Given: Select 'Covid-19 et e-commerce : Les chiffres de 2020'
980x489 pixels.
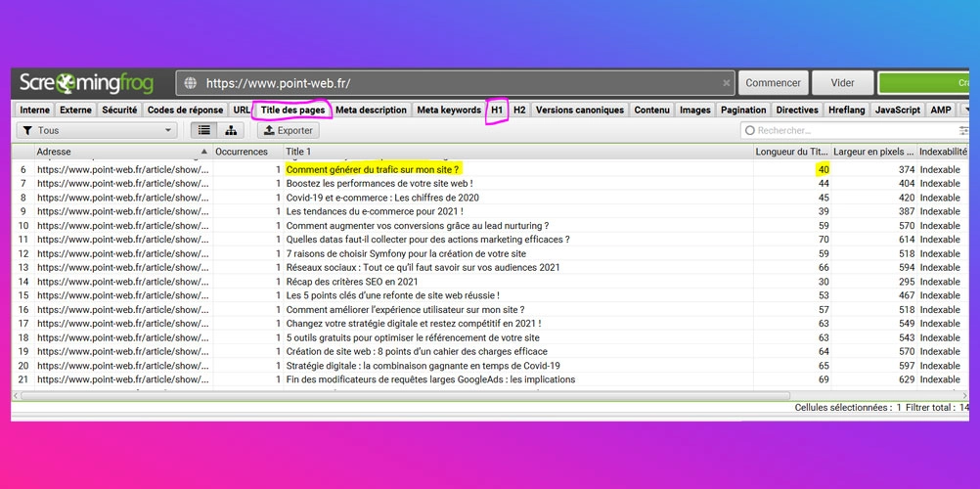Looking at the screenshot, I should 382,198.
